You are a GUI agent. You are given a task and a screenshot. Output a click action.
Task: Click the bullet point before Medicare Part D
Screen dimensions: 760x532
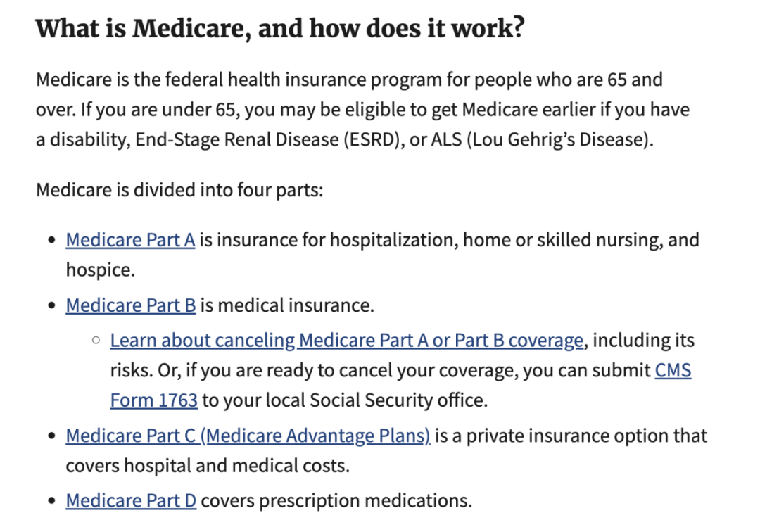pos(52,502)
